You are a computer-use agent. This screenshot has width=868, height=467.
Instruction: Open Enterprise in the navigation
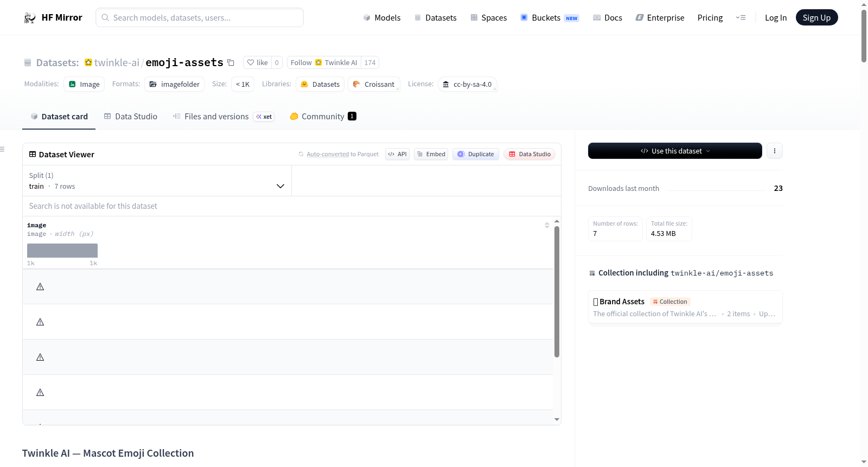pyautogui.click(x=660, y=17)
